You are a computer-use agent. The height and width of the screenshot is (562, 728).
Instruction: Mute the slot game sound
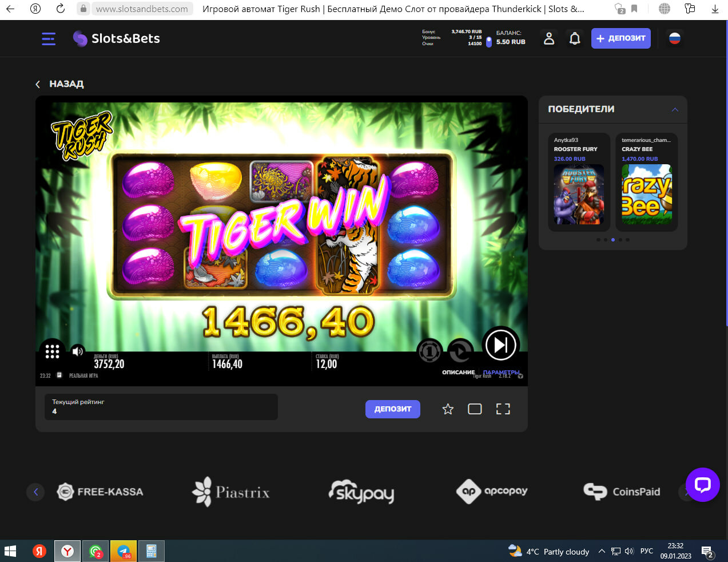77,351
